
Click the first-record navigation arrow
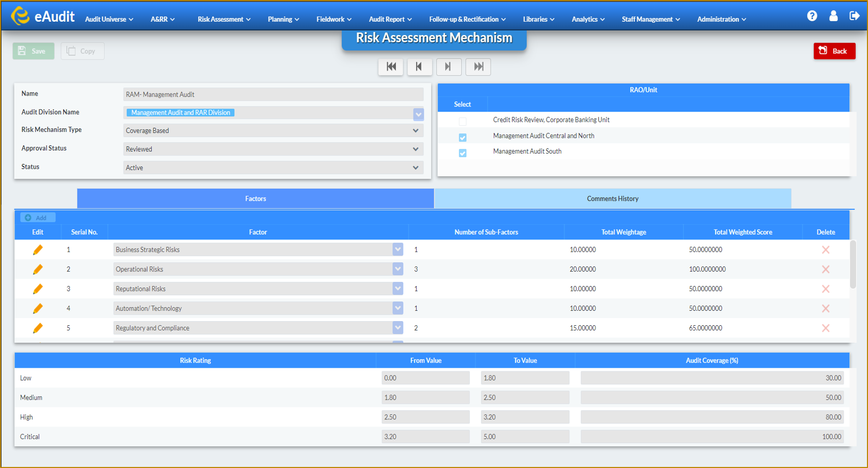coord(391,67)
